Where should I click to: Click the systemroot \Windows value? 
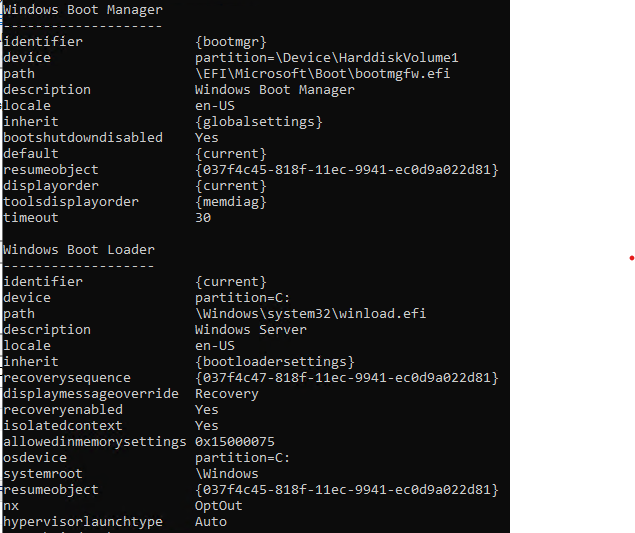coord(226,474)
